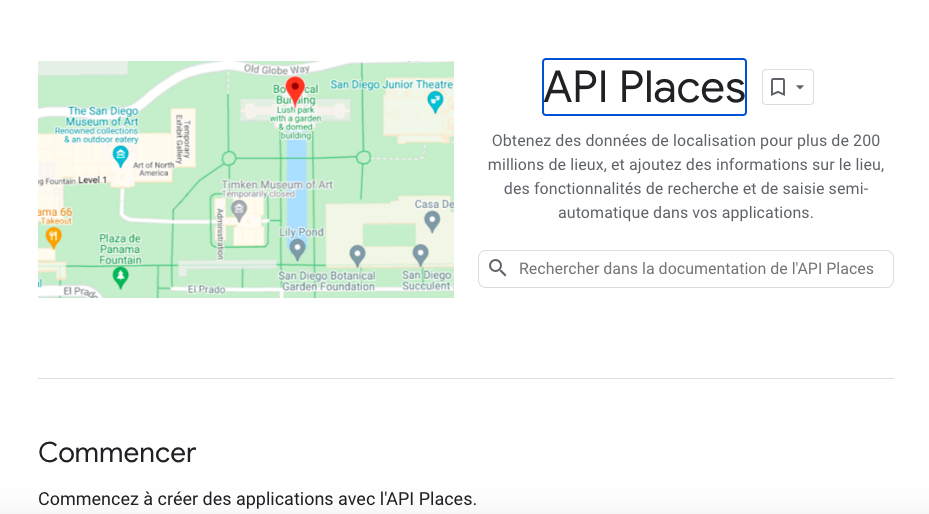Viewport: 929px width, 514px height.
Task: Click the blue Lily Pond water area
Action: (x=296, y=190)
